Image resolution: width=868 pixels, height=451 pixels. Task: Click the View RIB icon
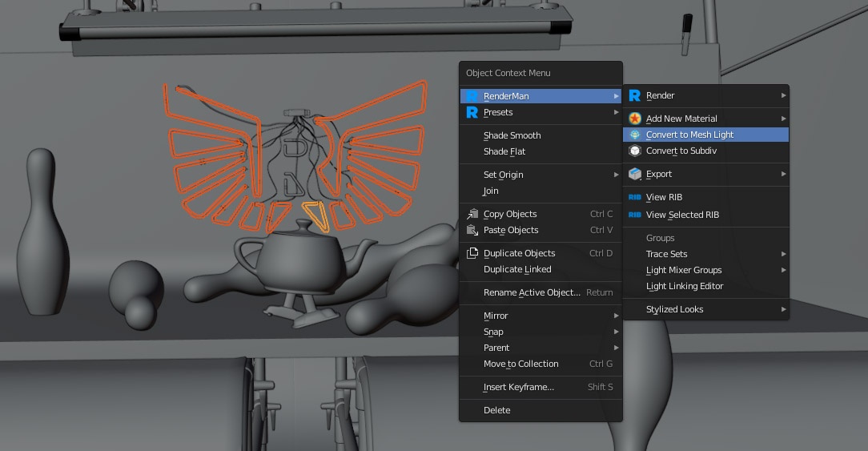click(x=635, y=197)
